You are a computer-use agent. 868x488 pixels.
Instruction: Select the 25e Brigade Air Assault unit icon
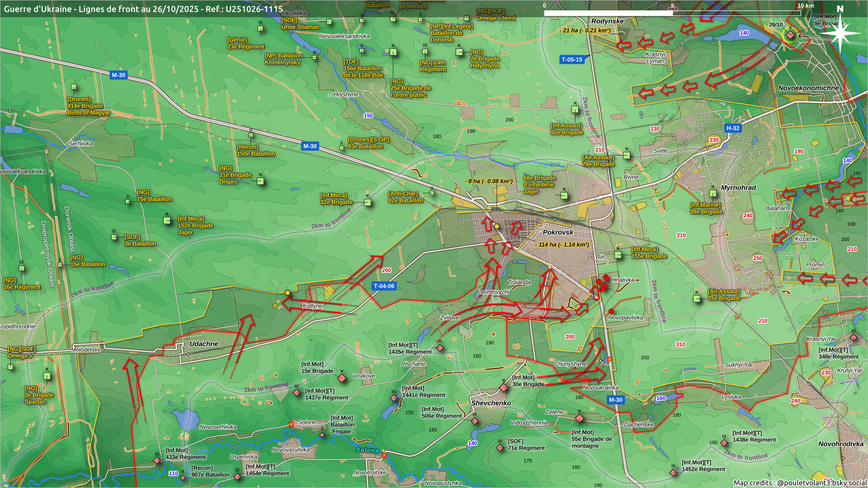pyautogui.click(x=697, y=299)
